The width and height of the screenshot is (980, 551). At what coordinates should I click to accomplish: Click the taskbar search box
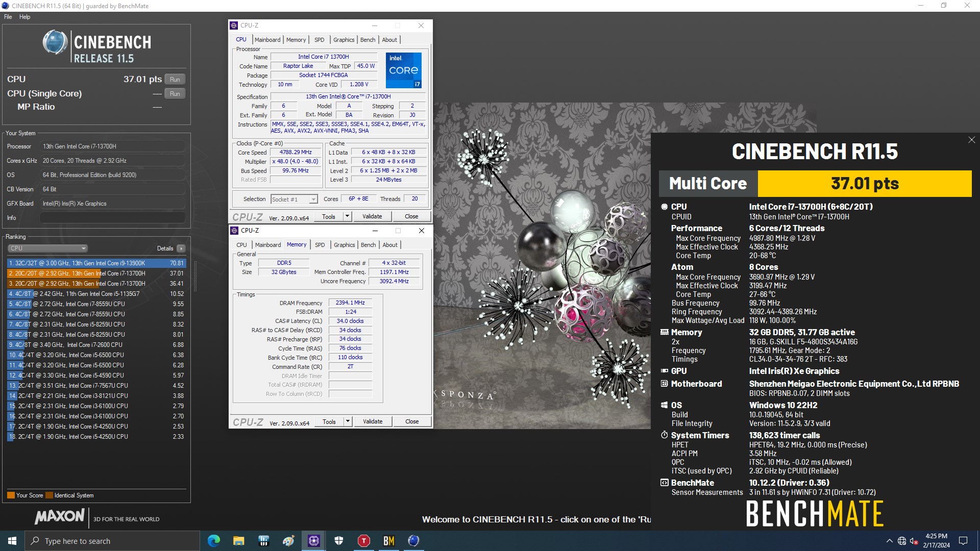(112, 541)
